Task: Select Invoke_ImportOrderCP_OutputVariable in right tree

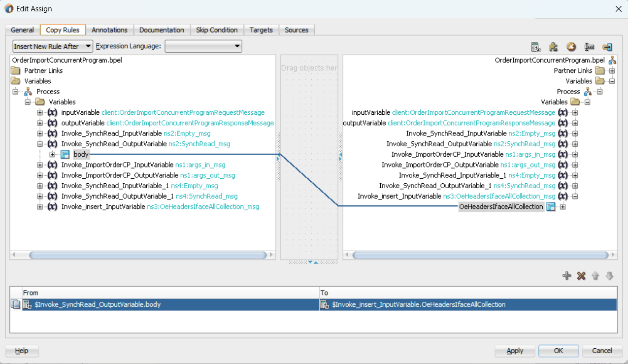Action: [468, 165]
